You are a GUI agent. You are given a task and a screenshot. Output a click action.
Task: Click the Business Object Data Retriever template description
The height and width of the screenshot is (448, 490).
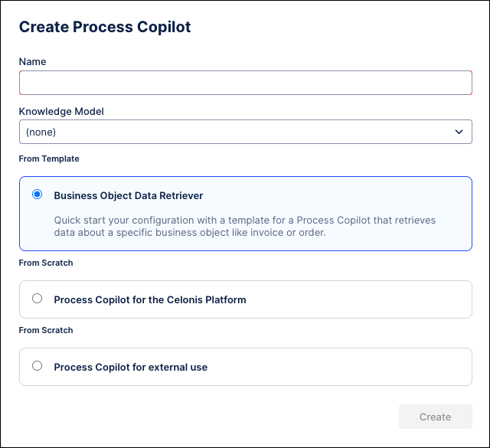click(x=245, y=227)
